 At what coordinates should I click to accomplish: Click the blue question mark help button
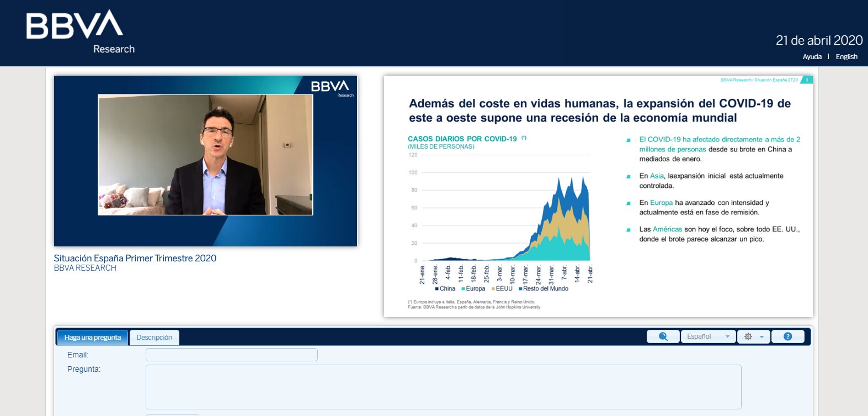point(787,336)
